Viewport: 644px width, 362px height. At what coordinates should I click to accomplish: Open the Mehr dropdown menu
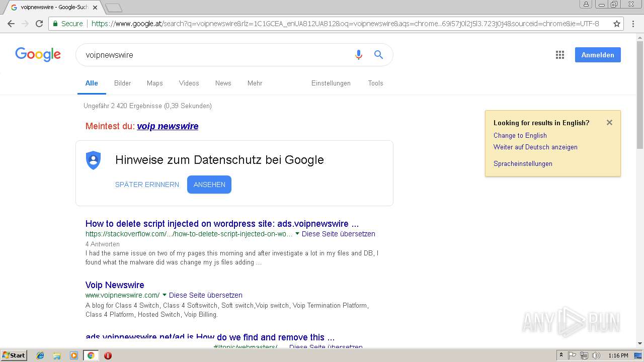tap(255, 83)
